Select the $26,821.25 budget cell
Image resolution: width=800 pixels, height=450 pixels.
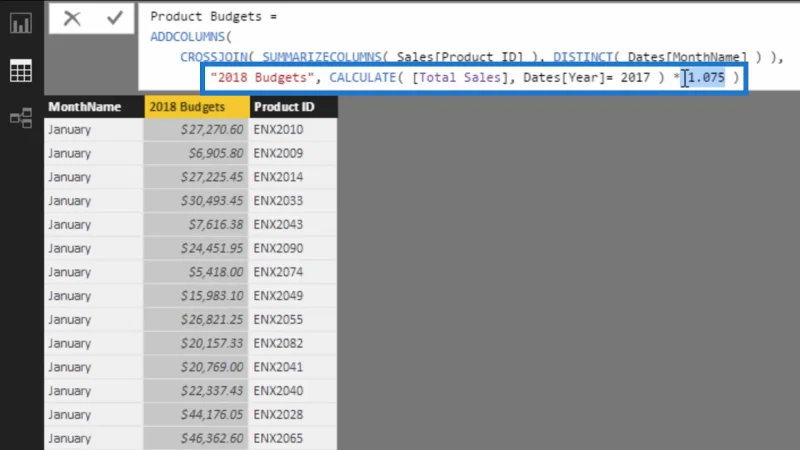click(196, 319)
